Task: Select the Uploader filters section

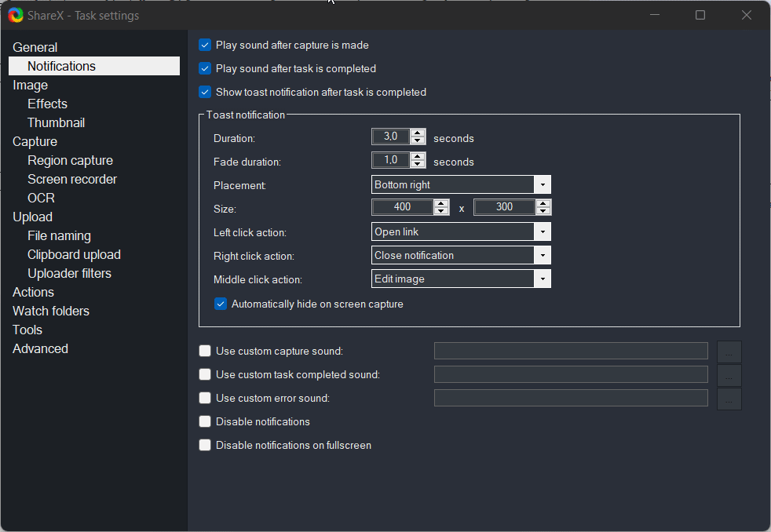Action: click(69, 273)
